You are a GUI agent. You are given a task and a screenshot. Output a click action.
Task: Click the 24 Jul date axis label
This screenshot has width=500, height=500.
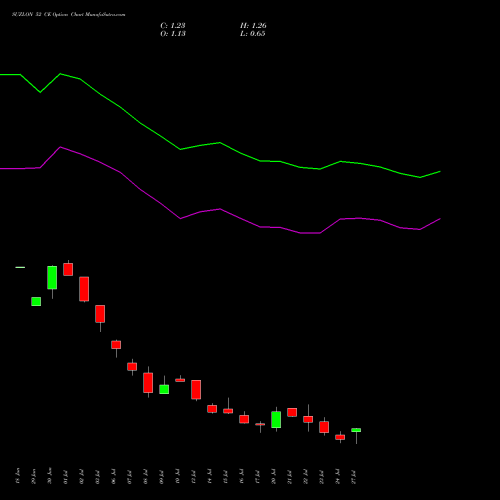pos(338,477)
